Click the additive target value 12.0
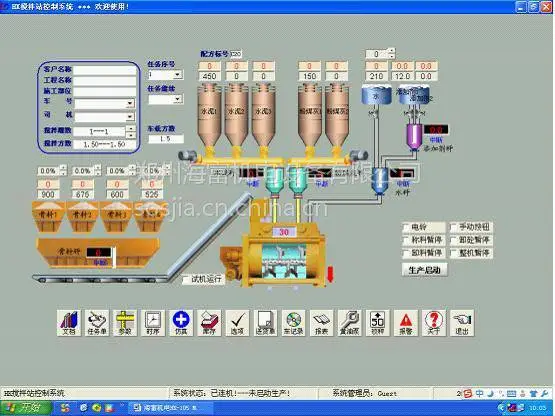 click(x=402, y=76)
